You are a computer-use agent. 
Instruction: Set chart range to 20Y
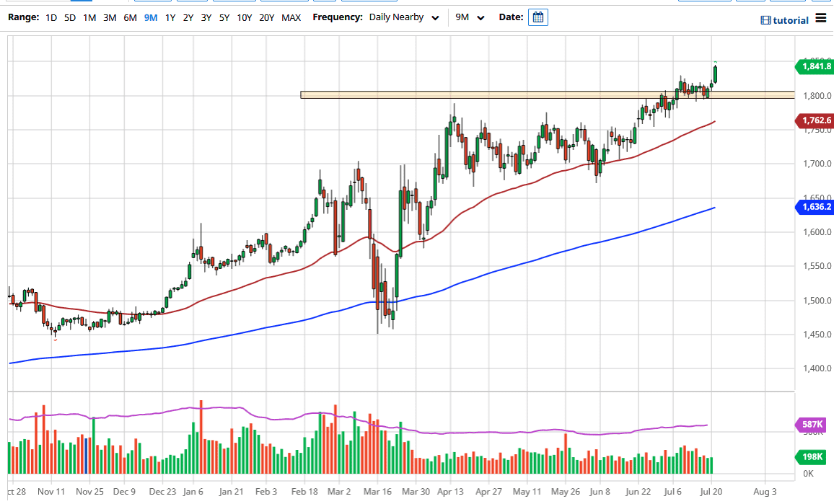click(x=266, y=17)
